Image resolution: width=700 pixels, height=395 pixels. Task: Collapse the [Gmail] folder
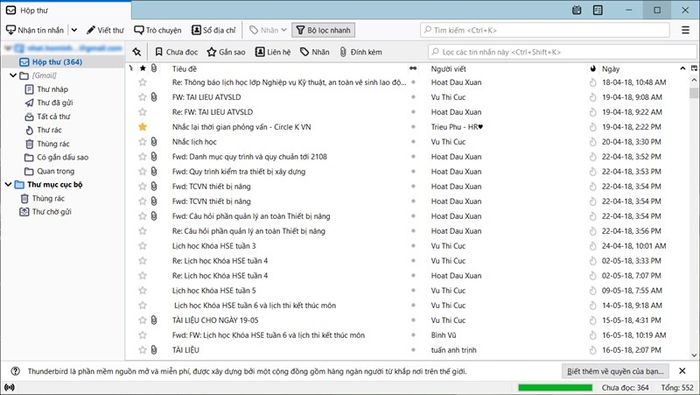click(x=13, y=75)
